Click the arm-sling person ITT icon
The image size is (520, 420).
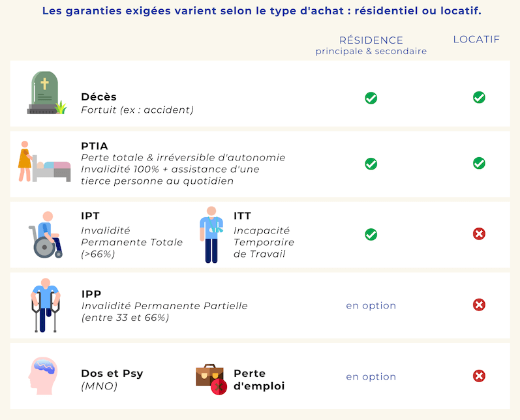(211, 235)
